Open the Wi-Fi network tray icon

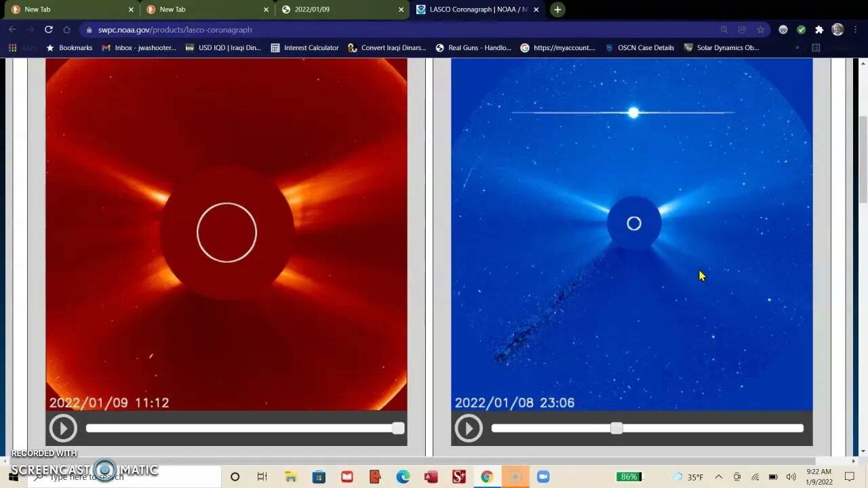tap(755, 477)
